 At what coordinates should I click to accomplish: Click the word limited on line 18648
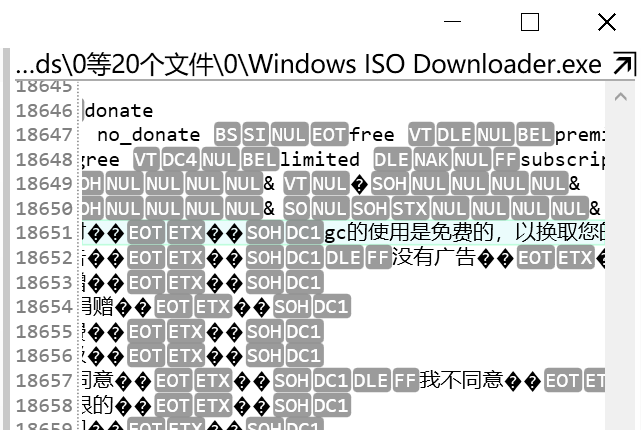(x=320, y=160)
